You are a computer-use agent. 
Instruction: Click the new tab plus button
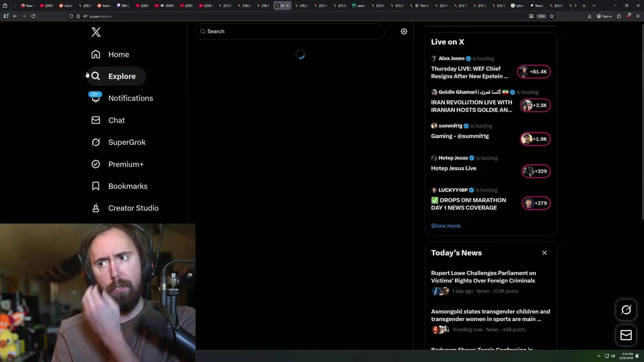coord(584,6)
